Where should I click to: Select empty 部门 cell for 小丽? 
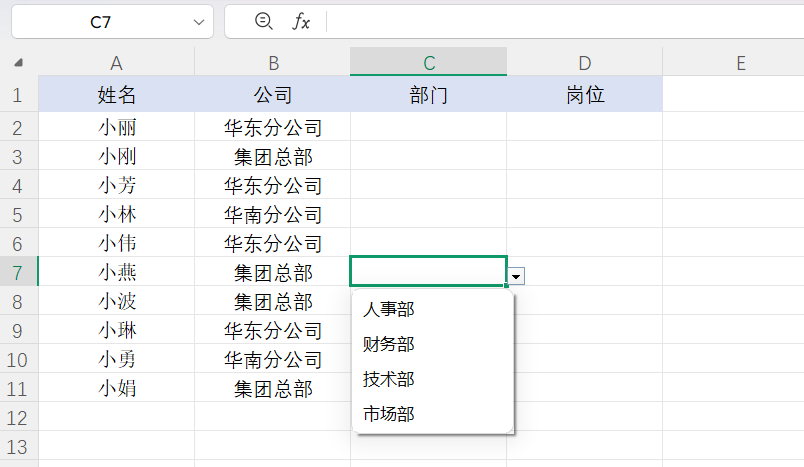pyautogui.click(x=429, y=127)
